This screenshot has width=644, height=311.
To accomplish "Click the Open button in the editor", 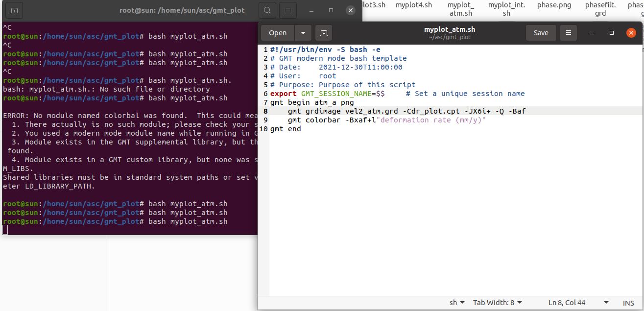I will click(x=278, y=33).
